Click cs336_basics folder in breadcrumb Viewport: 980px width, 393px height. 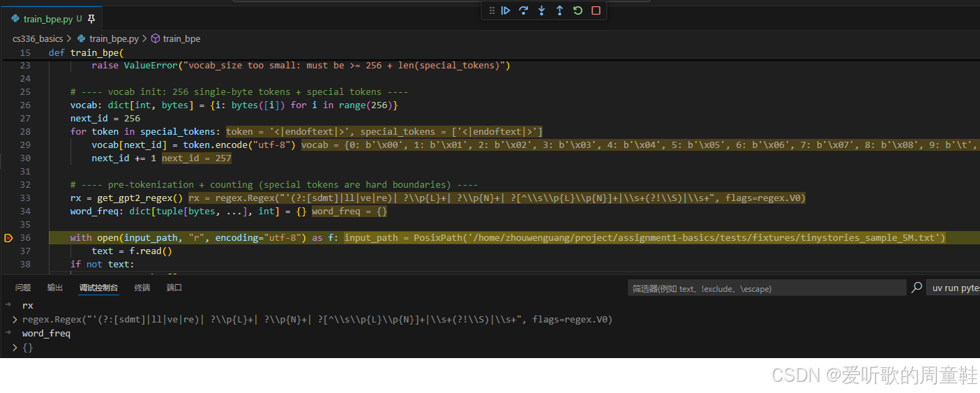[38, 39]
